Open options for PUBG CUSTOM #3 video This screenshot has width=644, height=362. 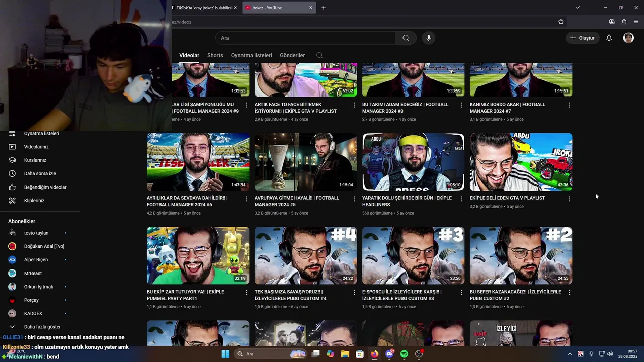pyautogui.click(x=462, y=292)
